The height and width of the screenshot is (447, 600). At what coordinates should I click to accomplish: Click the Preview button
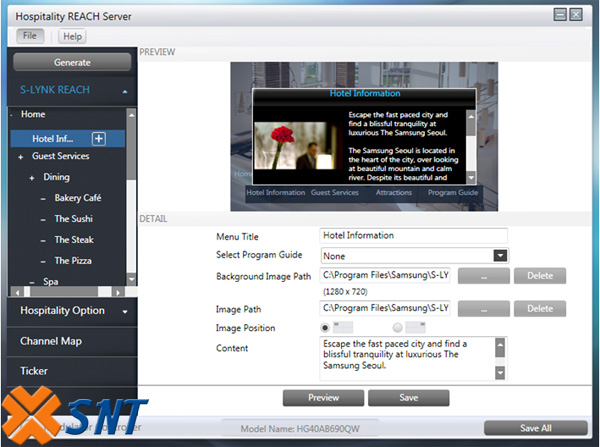pyautogui.click(x=323, y=398)
